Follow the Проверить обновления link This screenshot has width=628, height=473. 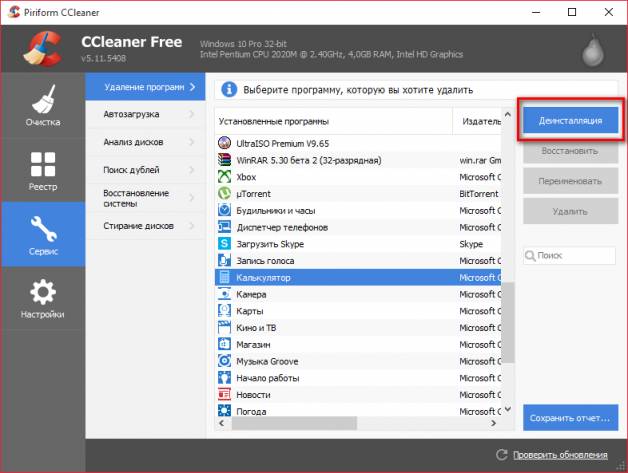[560, 455]
